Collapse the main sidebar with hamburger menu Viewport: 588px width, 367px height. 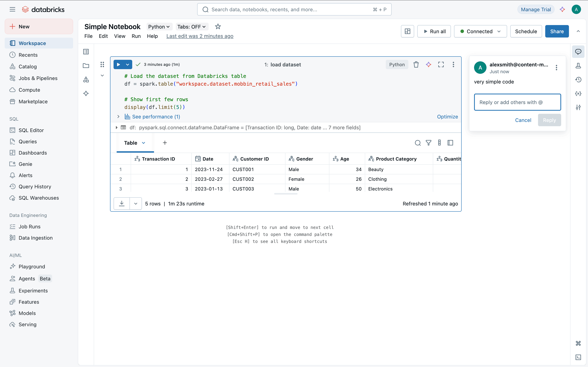12,10
